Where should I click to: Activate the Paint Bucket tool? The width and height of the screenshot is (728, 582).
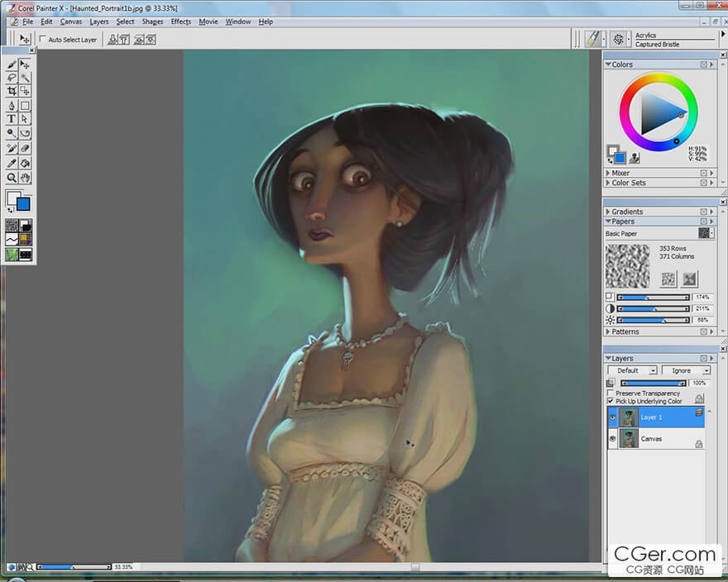point(26,163)
